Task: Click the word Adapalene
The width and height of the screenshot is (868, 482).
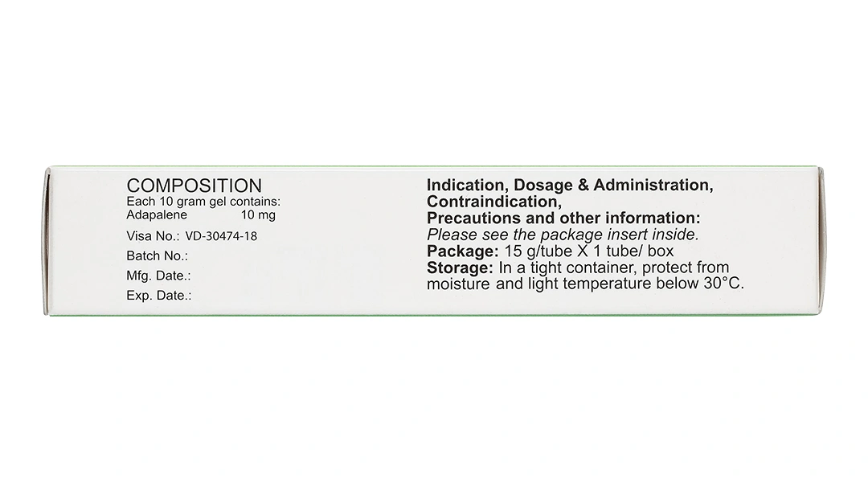Action: 158,216
